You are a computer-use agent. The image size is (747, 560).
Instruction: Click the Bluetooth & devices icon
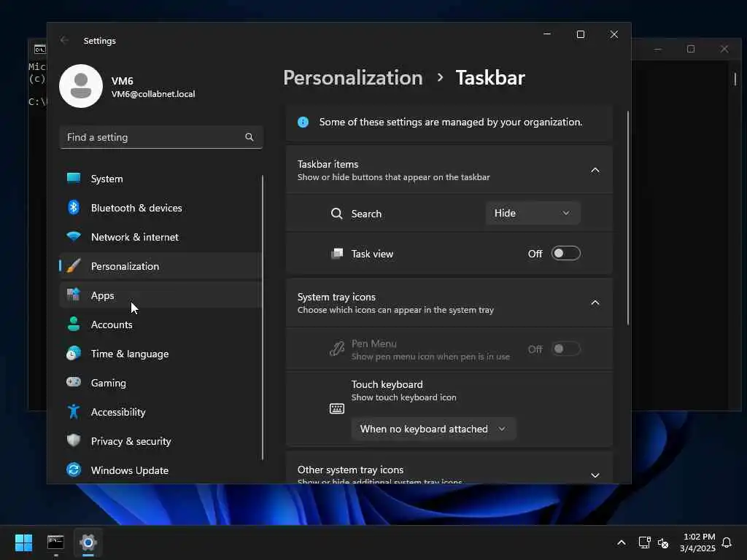click(74, 207)
